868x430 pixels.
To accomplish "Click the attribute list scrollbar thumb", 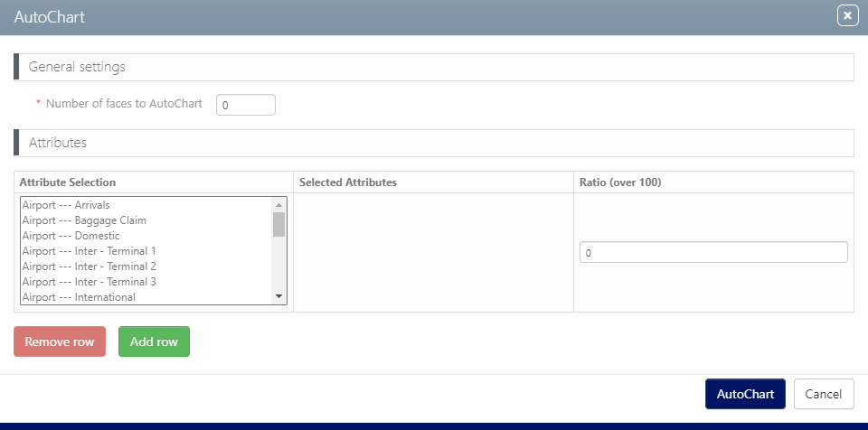I will tap(278, 224).
